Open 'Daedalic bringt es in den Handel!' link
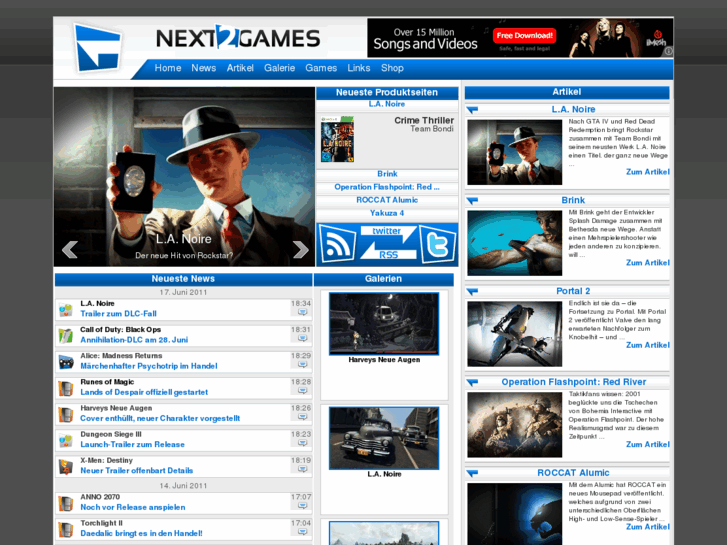 tap(141, 533)
